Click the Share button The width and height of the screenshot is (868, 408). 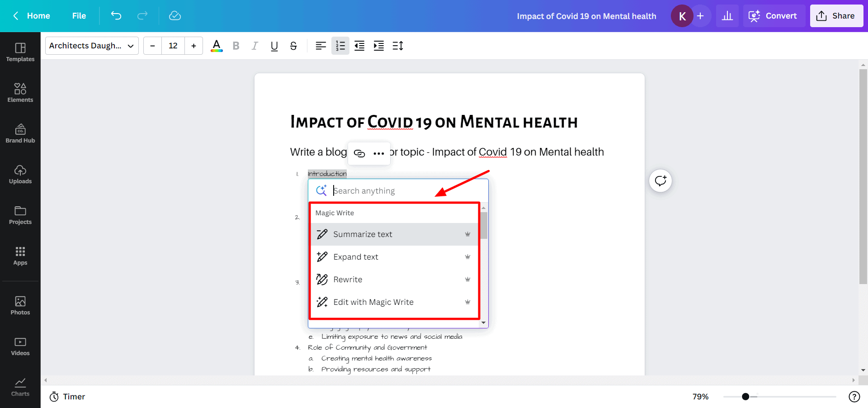coord(836,16)
